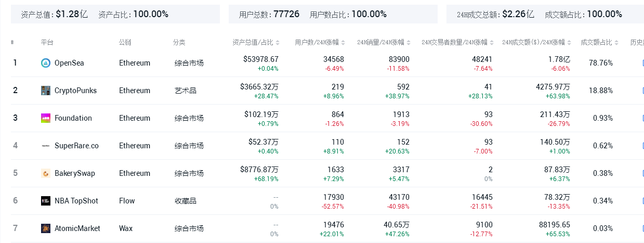Viewport: 644px width, 243px height.
Task: Click the Ethereum chain cell in OpenSea row
Action: 135,63
